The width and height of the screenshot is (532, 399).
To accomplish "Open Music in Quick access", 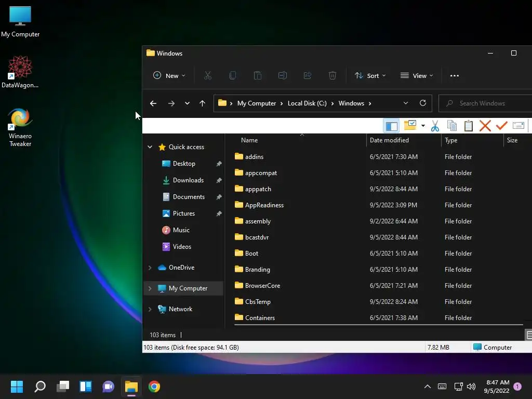I will [x=181, y=230].
